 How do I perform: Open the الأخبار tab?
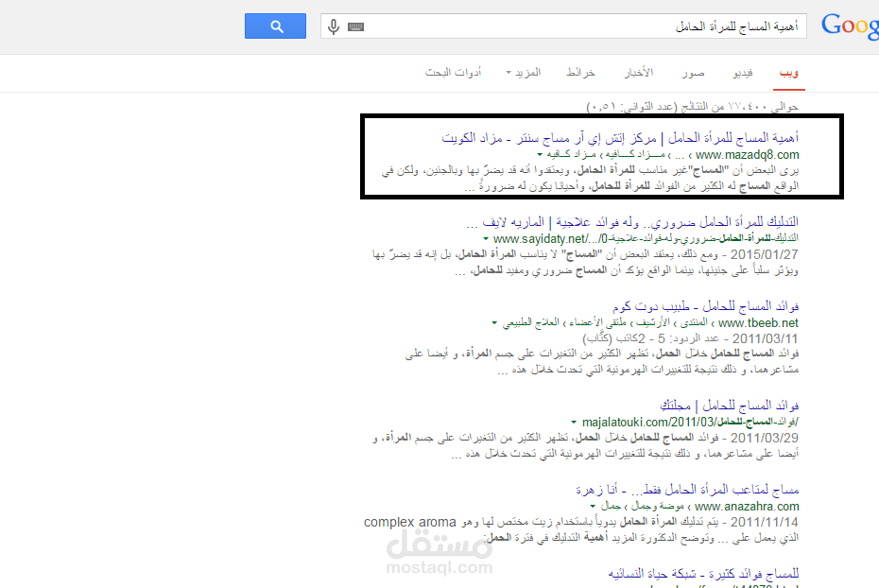[639, 72]
